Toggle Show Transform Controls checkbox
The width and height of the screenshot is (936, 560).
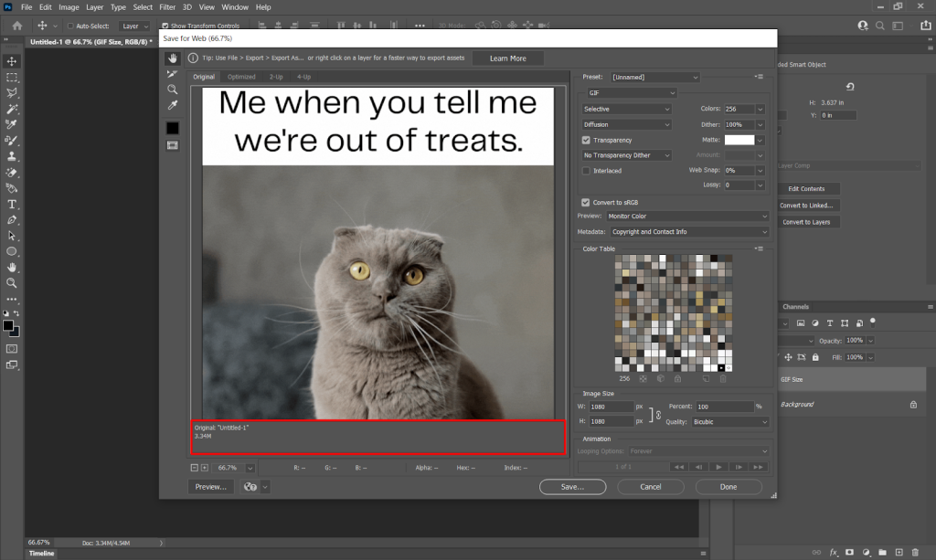coord(165,26)
